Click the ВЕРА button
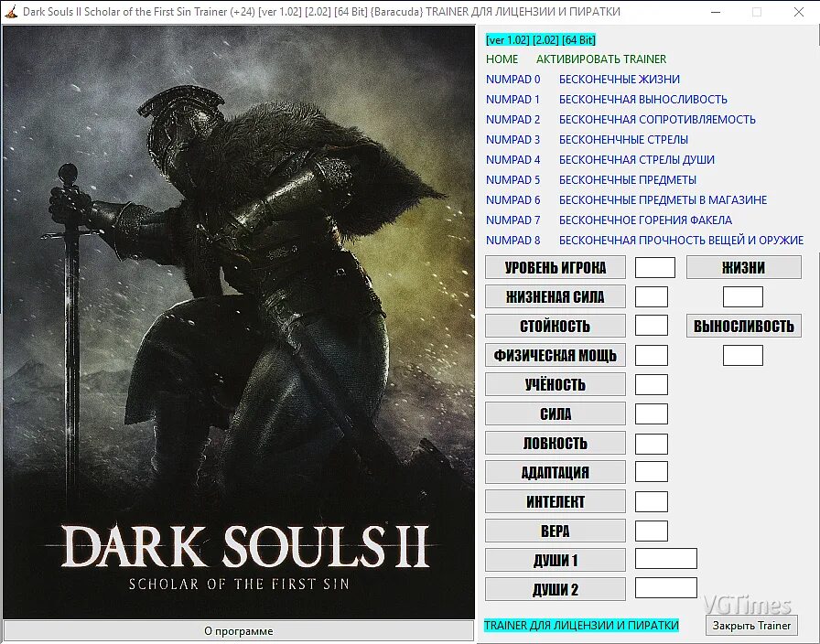This screenshot has width=820, height=644. tap(555, 530)
